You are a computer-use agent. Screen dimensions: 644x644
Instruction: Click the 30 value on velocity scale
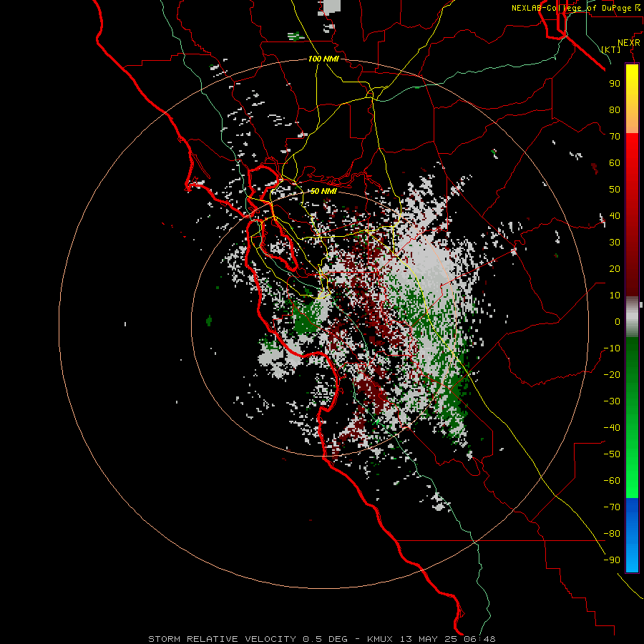click(615, 243)
